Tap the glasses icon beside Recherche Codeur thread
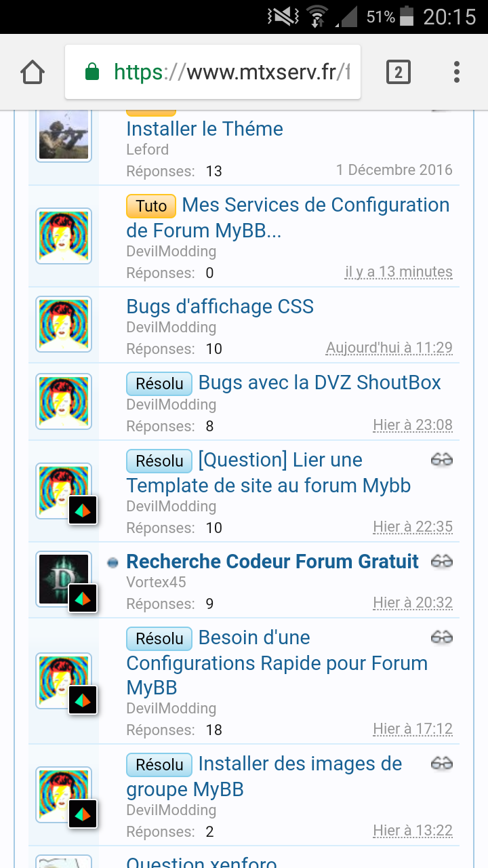The width and height of the screenshot is (488, 868). [x=442, y=561]
